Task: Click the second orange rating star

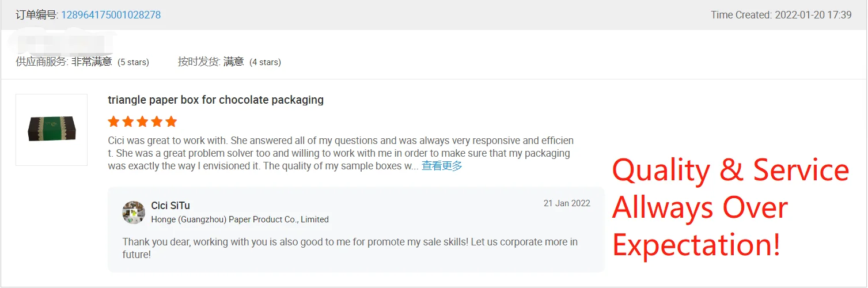Action: (x=128, y=122)
